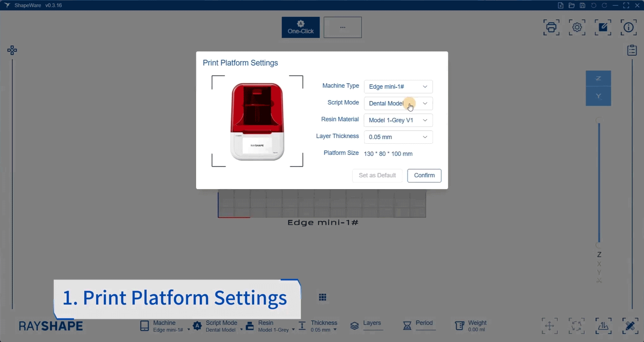
Task: Click the transform icon in the upper left
Action: coord(12,50)
